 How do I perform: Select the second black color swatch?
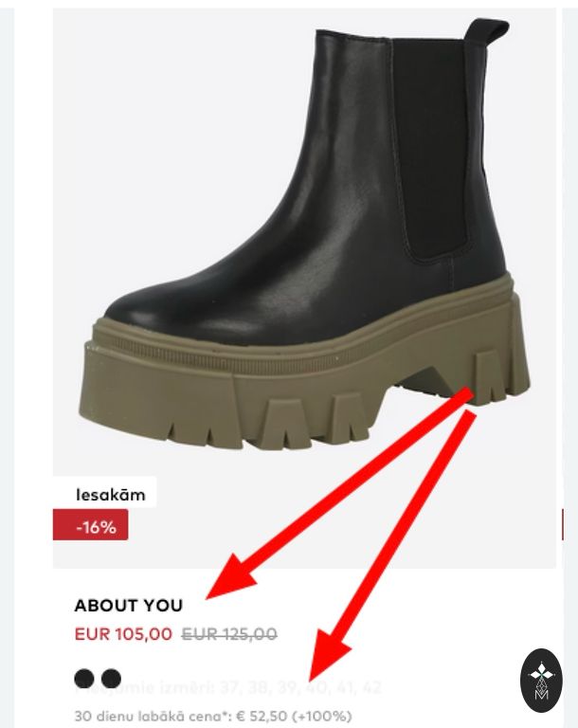[x=112, y=679]
